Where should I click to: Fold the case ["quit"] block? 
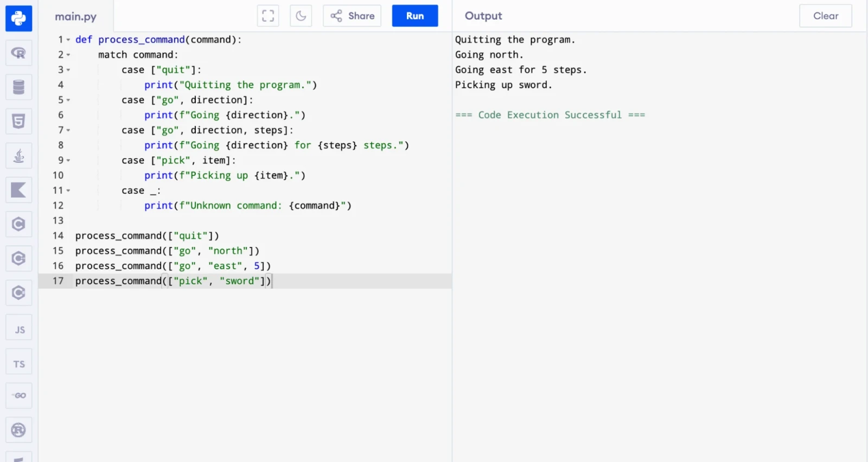coord(68,70)
